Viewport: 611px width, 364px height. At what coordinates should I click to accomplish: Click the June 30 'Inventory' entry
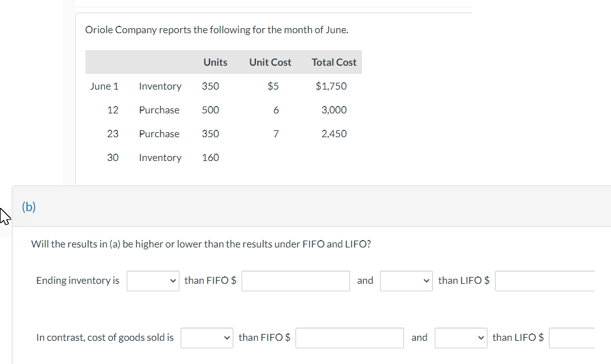coord(160,157)
